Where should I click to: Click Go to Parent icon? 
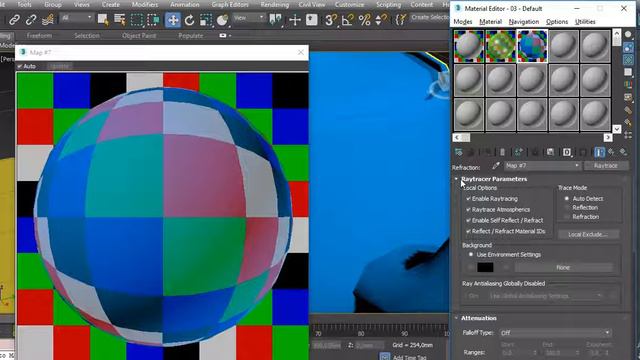click(611, 152)
